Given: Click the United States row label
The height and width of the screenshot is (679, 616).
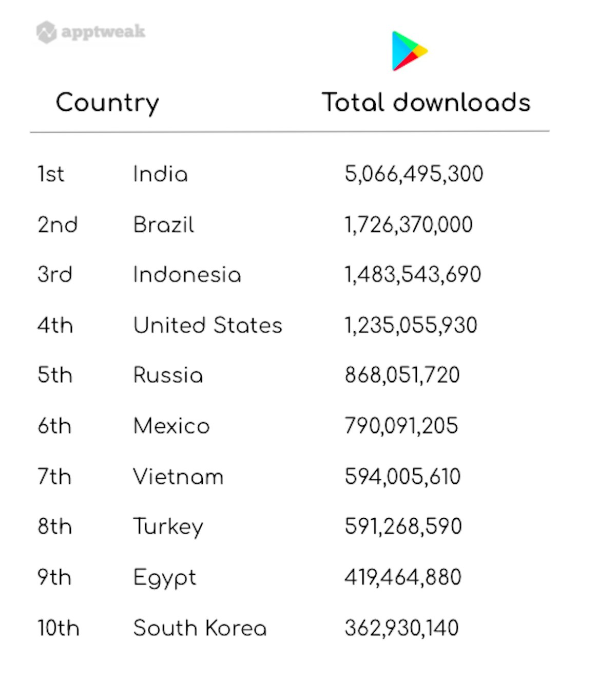Looking at the screenshot, I should click(x=207, y=325).
